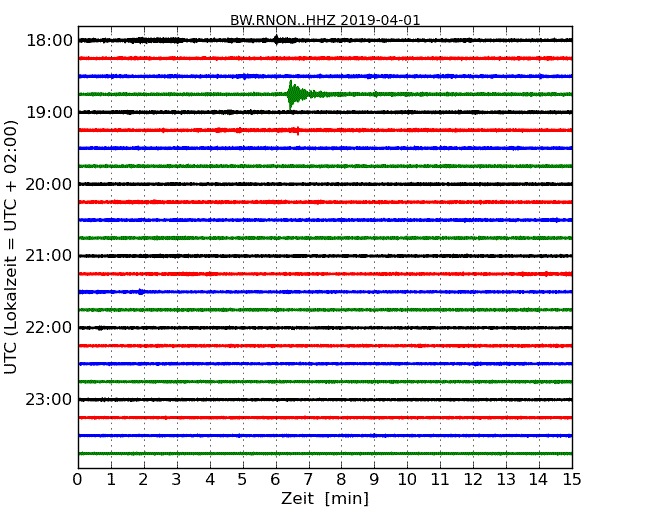Click x-axis tick label 14
Screen dimensions: 650x520
click(x=538, y=479)
